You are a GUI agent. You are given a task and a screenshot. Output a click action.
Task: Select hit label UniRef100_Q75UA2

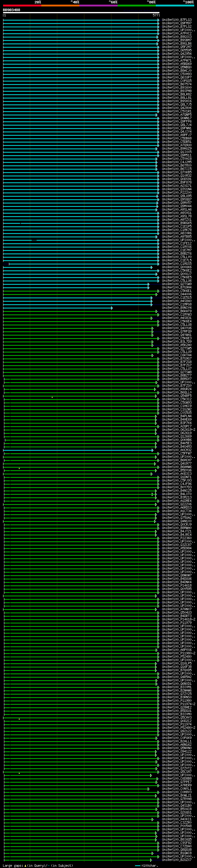click(177, 518)
